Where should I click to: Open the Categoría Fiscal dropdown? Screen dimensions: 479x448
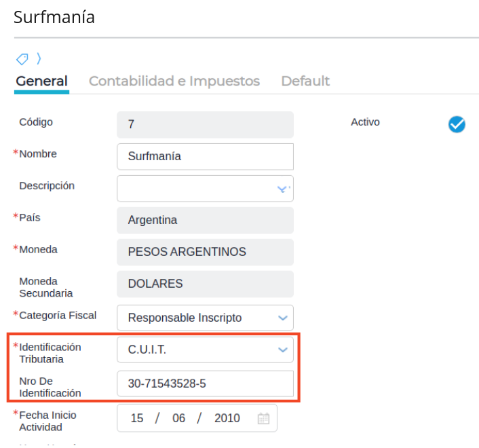[x=282, y=318]
